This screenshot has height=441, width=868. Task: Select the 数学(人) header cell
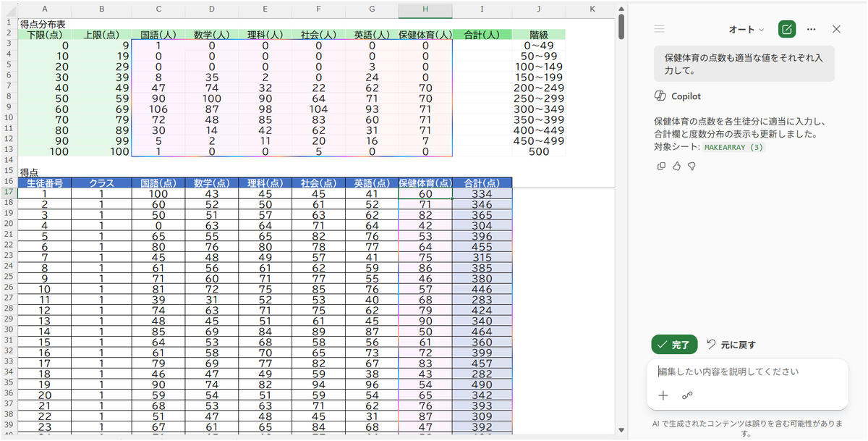(211, 34)
